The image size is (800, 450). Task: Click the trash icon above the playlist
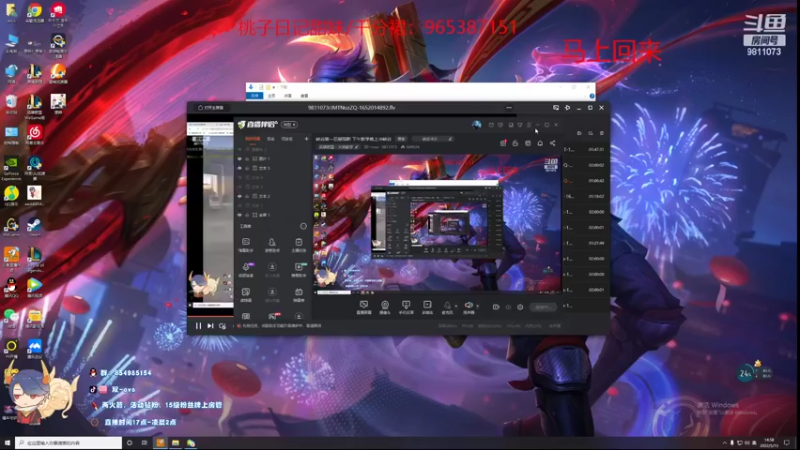pos(602,133)
